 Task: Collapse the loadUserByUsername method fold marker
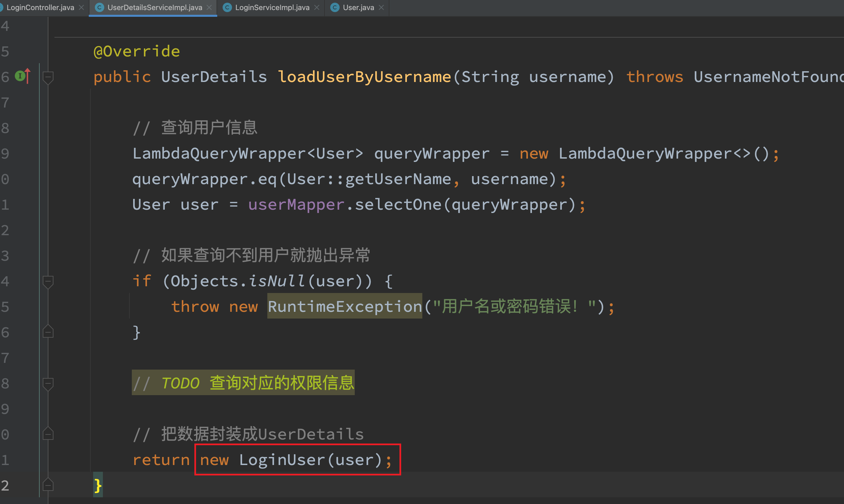[x=48, y=77]
